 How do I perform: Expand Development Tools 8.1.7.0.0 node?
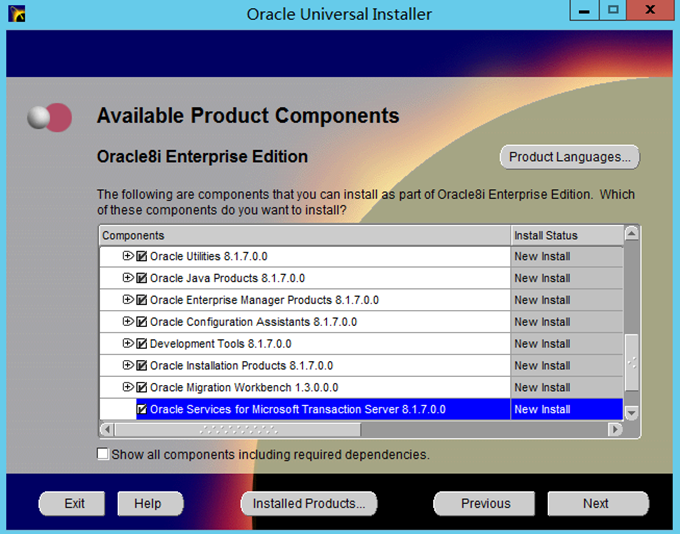128,343
